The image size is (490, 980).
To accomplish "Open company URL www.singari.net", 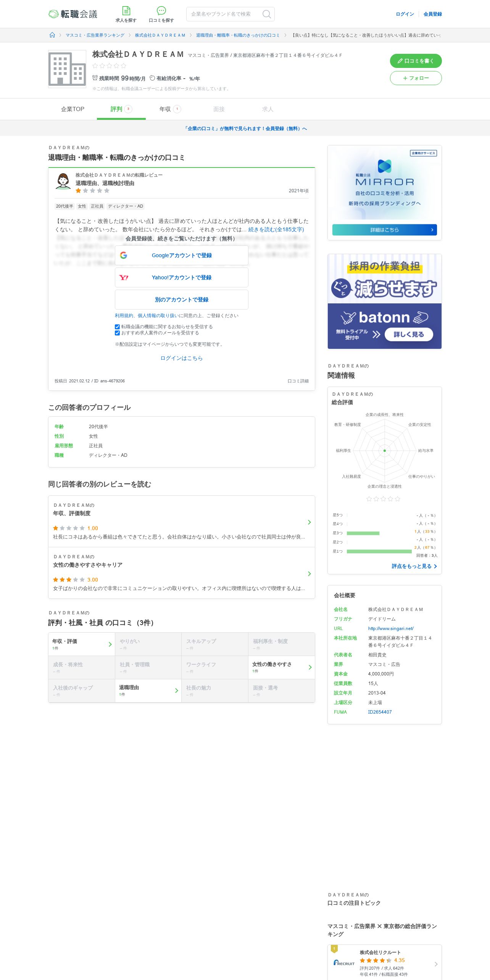I will pyautogui.click(x=391, y=629).
